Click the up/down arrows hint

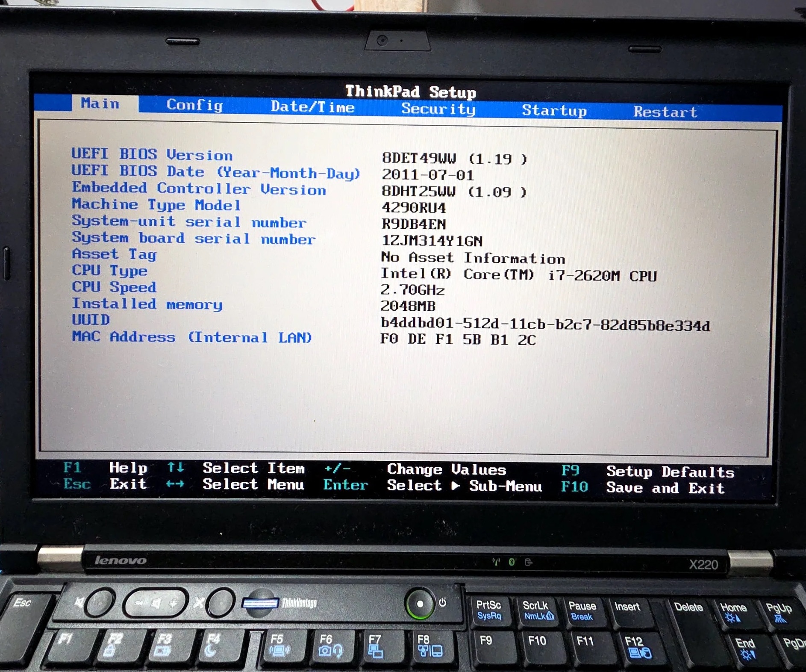[x=176, y=467]
